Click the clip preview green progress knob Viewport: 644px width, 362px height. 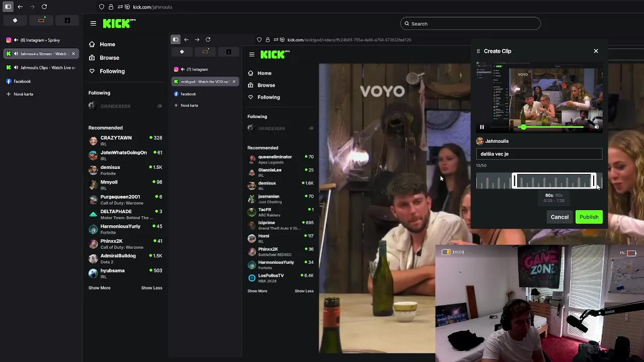(524, 127)
